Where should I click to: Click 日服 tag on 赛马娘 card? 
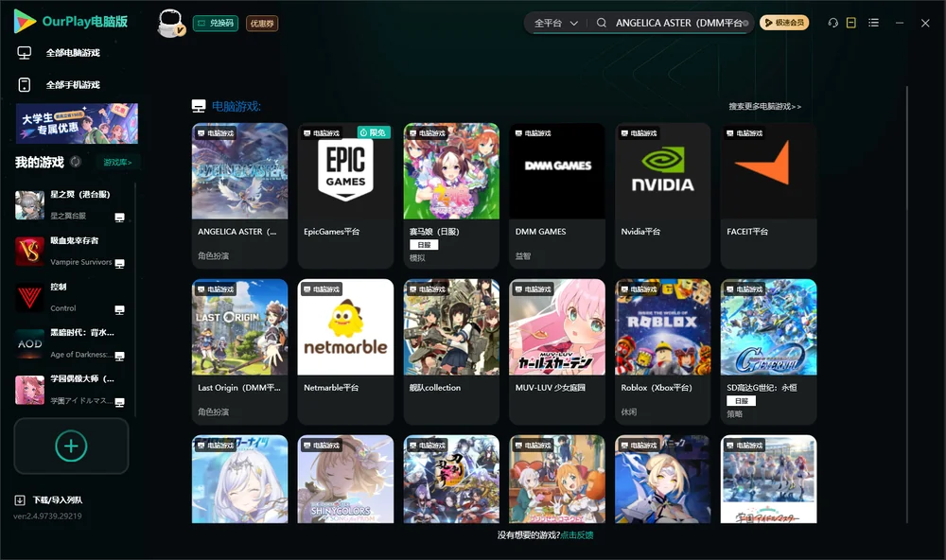424,245
